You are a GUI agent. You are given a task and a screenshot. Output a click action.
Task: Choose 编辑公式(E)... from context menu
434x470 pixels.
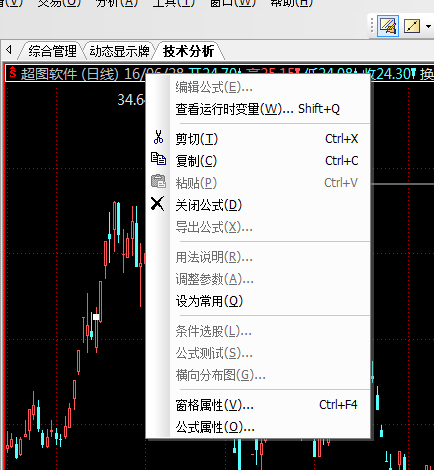[258, 87]
